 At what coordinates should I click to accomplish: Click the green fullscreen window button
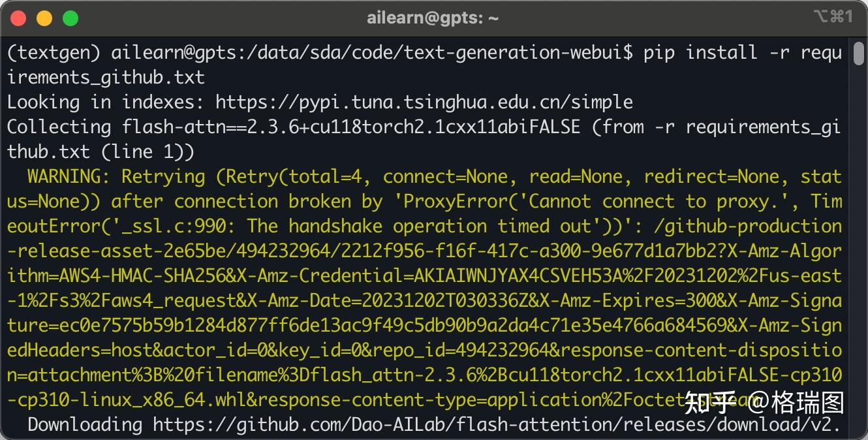70,18
